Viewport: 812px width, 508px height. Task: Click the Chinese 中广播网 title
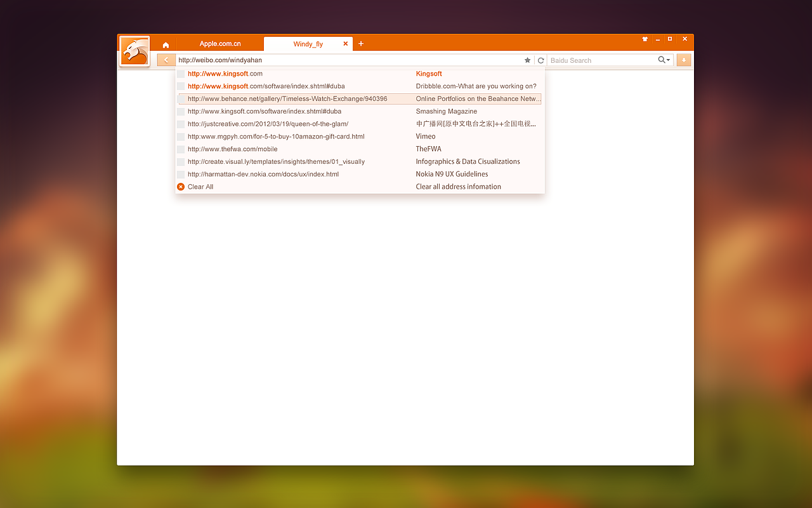pyautogui.click(x=476, y=124)
